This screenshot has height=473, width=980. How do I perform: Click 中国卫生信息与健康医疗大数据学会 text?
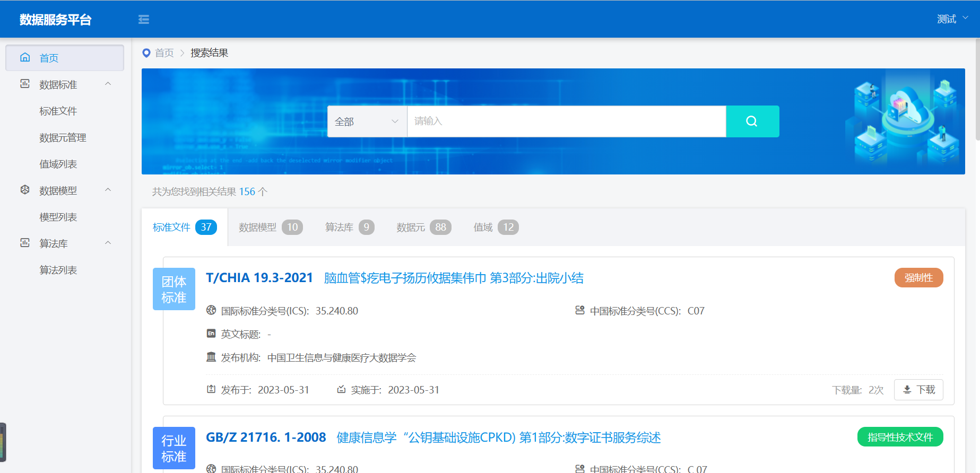click(x=342, y=357)
